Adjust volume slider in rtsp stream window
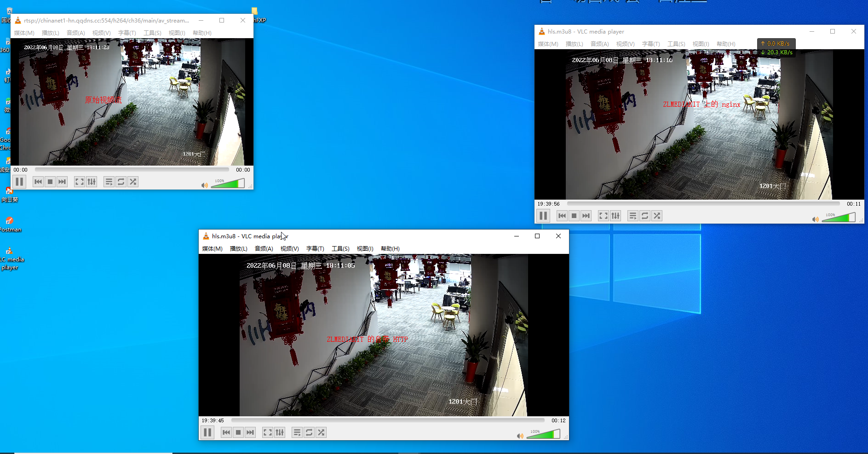The image size is (868, 454). pyautogui.click(x=228, y=184)
